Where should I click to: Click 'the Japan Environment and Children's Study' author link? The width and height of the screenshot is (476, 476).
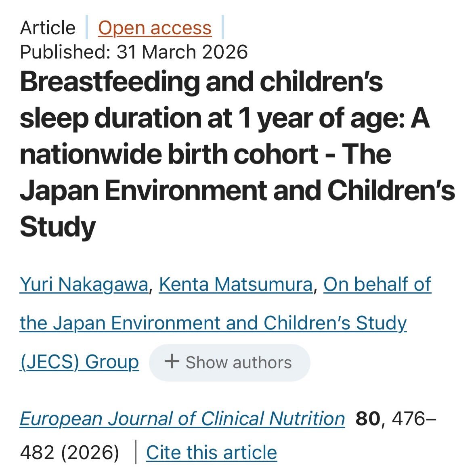click(x=213, y=323)
